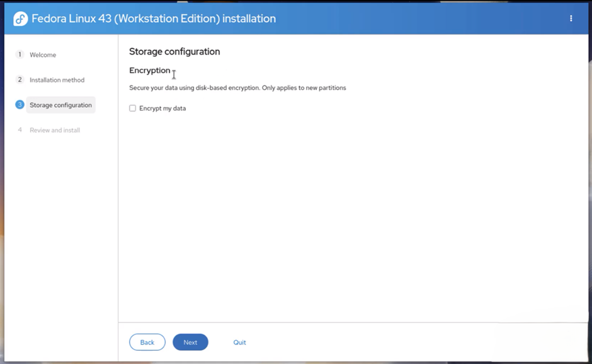This screenshot has width=592, height=364.
Task: Quit the installer via Quit link
Action: point(239,342)
